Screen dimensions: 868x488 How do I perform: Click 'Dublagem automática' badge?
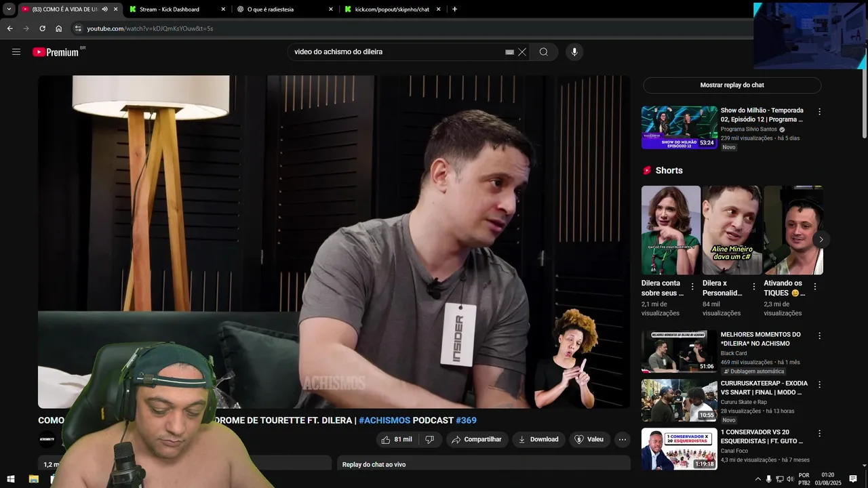(x=753, y=371)
